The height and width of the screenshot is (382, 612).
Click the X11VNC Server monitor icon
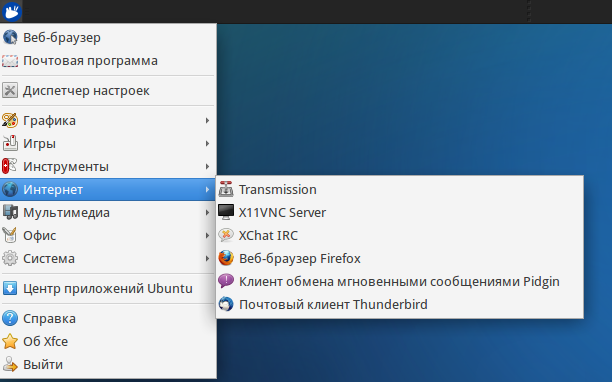click(226, 213)
